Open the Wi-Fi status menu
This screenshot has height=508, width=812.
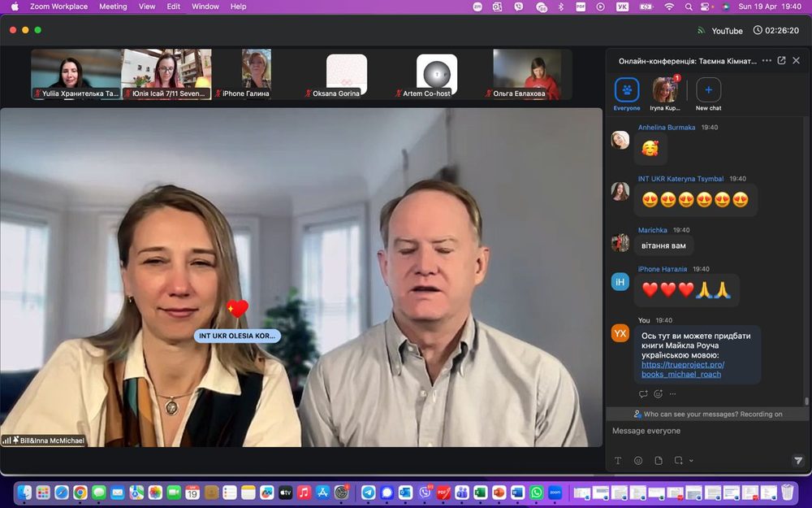pos(670,7)
